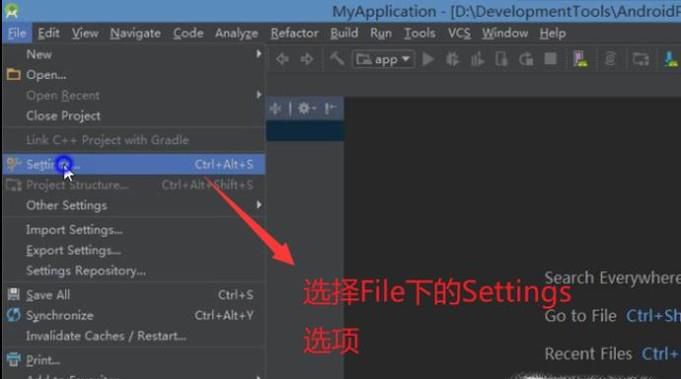Open the app run configuration dropdown
The image size is (681, 379).
point(383,59)
